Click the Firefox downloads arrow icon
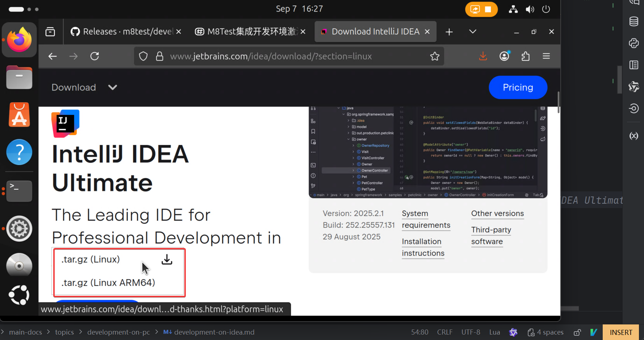The image size is (644, 340). [483, 56]
